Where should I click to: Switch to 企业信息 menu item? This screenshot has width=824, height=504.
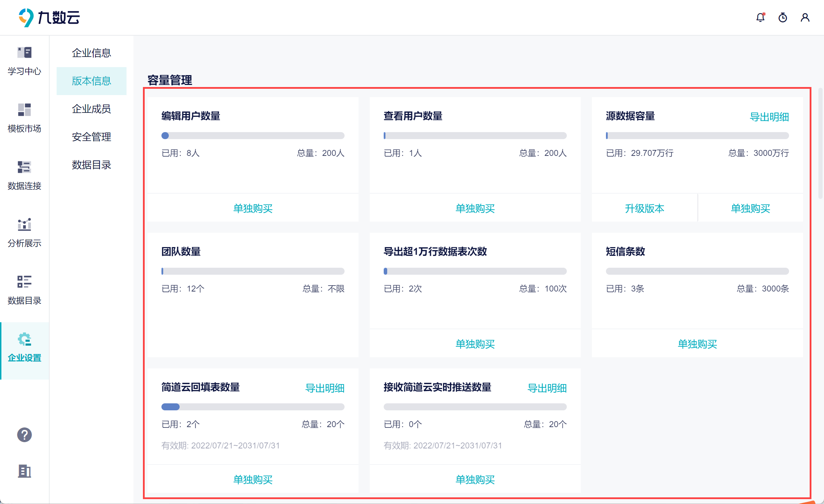point(91,53)
